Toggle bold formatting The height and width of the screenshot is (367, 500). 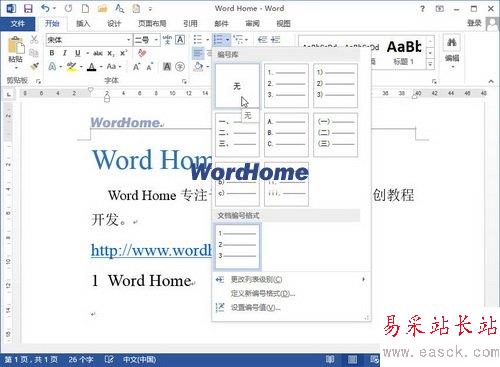52,53
